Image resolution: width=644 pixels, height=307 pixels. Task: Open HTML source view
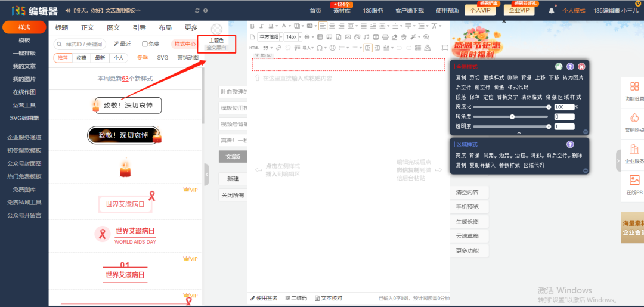pos(254,48)
